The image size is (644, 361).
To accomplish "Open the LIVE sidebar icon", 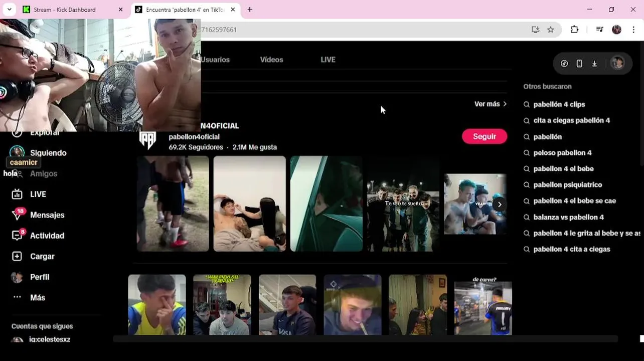I will tap(17, 194).
